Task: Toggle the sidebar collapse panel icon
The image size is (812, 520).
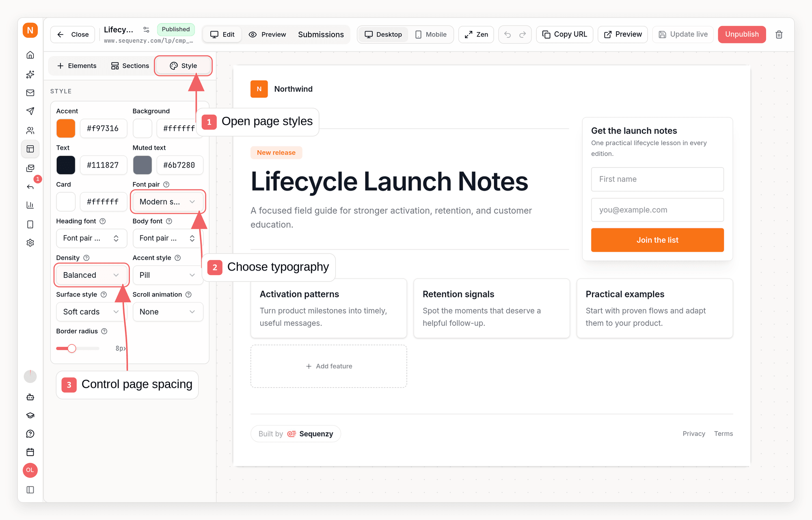Action: (x=30, y=490)
